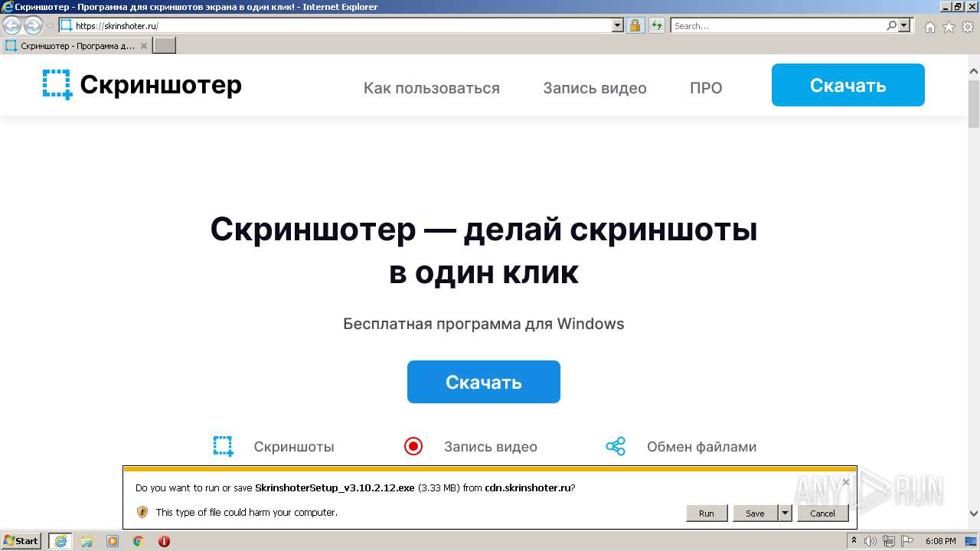Image resolution: width=980 pixels, height=551 pixels.
Task: Click the Обмен файлами share icon
Action: pos(616,446)
